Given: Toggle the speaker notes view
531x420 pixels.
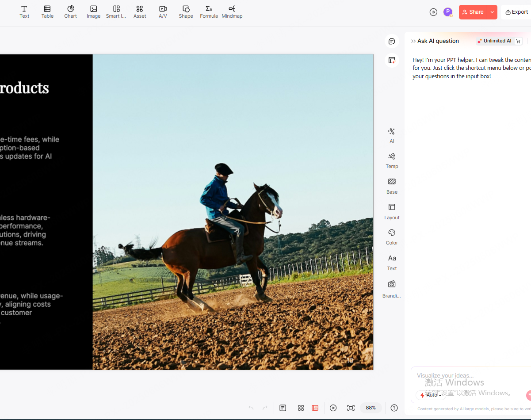Looking at the screenshot, I should pyautogui.click(x=283, y=408).
